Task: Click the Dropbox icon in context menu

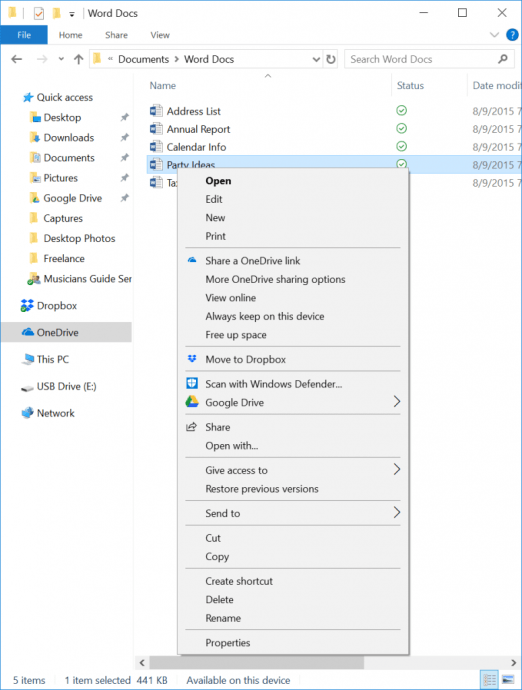Action: (192, 359)
